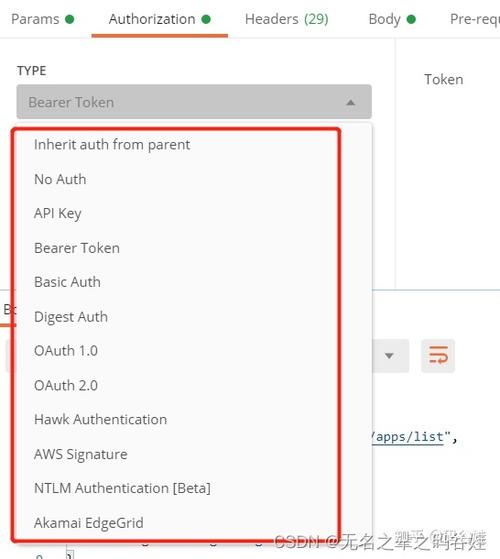Collapse the Bearer Token type dropdown arrow
Image resolution: width=500 pixels, height=559 pixels.
point(351,103)
